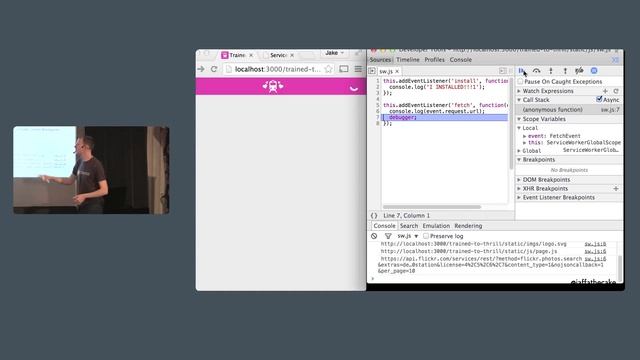Open sw.js:6 link for logo.svg log
The height and width of the screenshot is (360, 640).
click(x=595, y=244)
